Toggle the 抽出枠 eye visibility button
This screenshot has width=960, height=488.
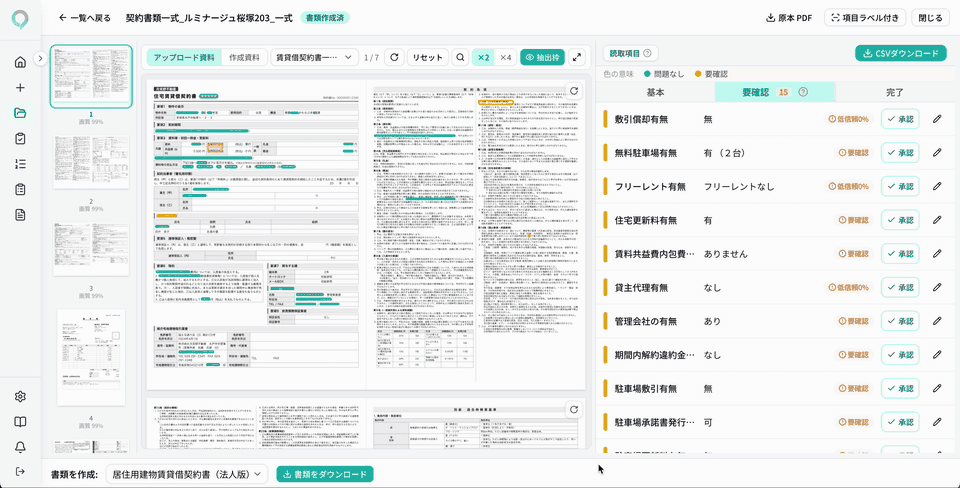click(x=542, y=57)
